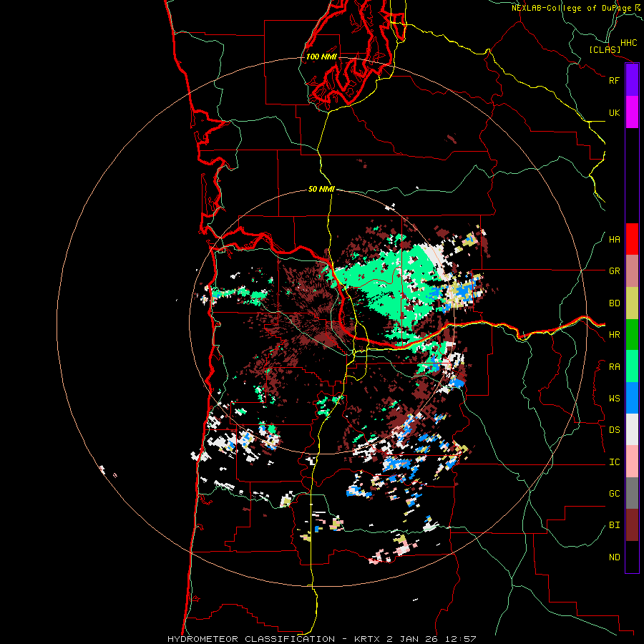The width and height of the screenshot is (644, 644).
Task: Click the HA legend label
Action: tap(614, 240)
